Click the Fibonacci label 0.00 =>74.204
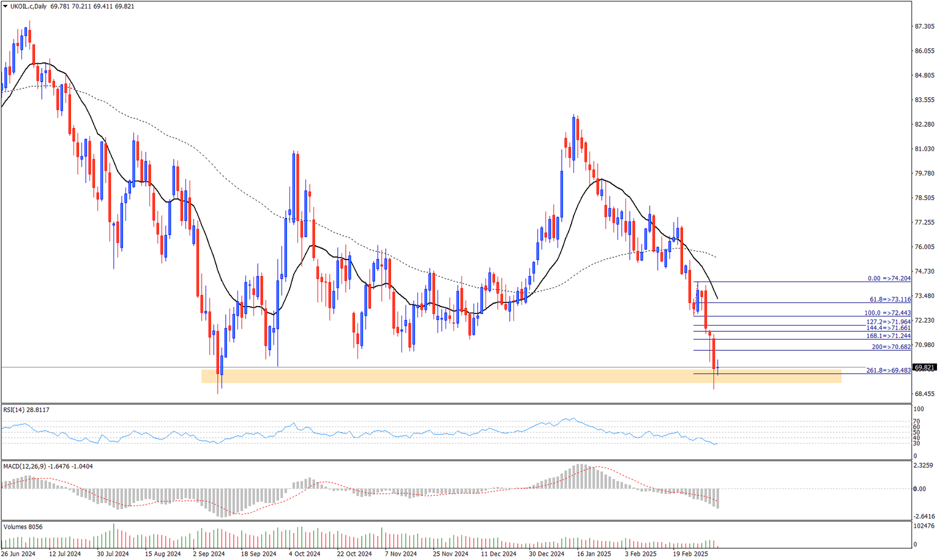Viewport: 940px width, 560px height. click(889, 278)
